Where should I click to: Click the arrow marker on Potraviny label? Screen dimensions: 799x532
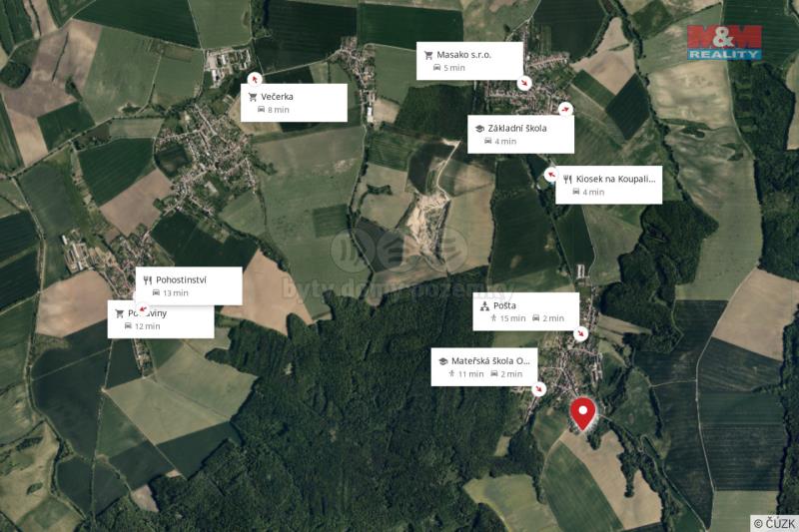(x=143, y=309)
